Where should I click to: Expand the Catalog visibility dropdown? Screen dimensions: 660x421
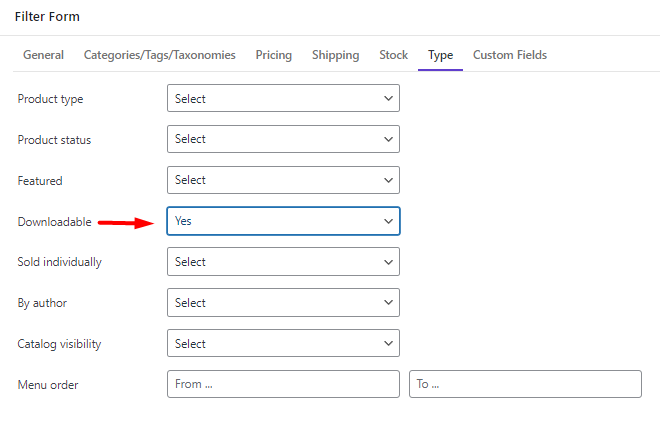pos(283,344)
